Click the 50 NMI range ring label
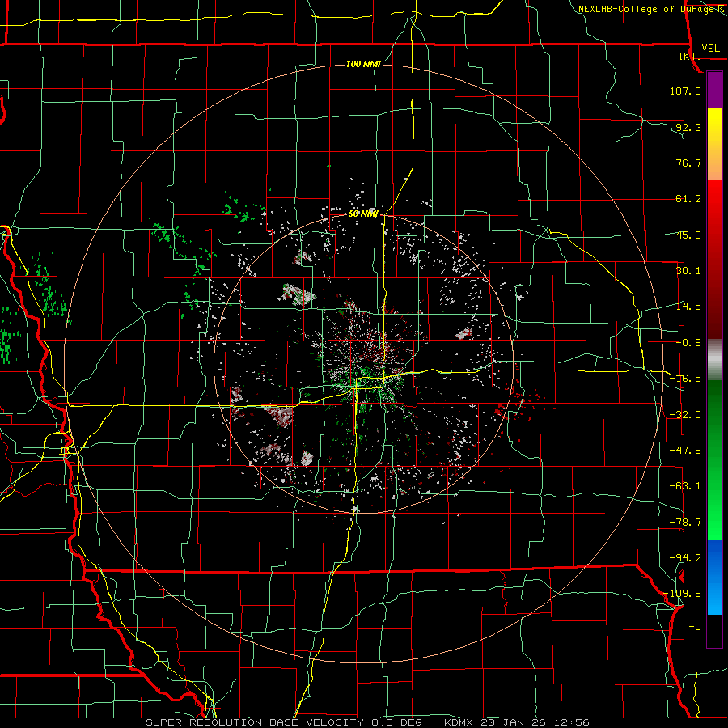This screenshot has width=728, height=728. pyautogui.click(x=363, y=214)
